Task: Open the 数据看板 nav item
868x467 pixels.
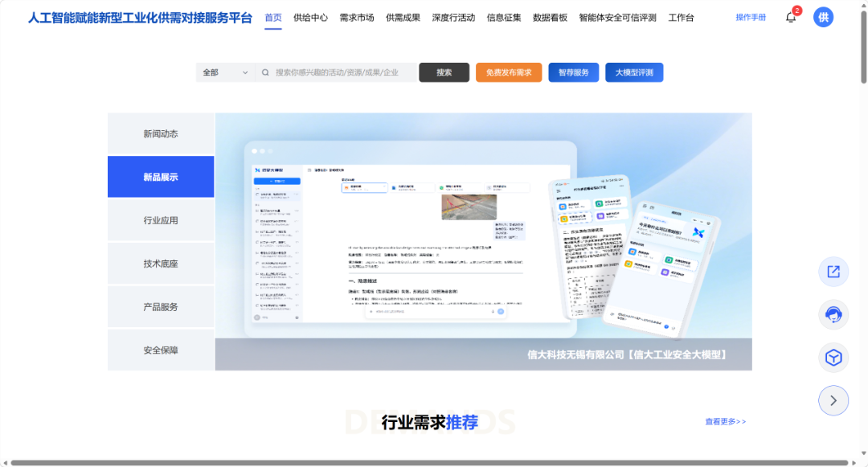Action: coord(550,18)
